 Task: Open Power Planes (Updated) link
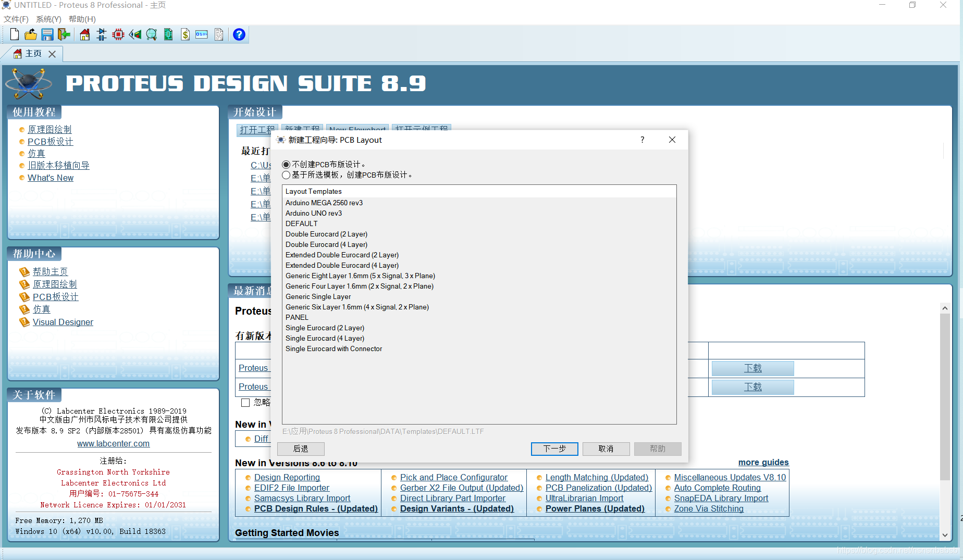pos(595,509)
